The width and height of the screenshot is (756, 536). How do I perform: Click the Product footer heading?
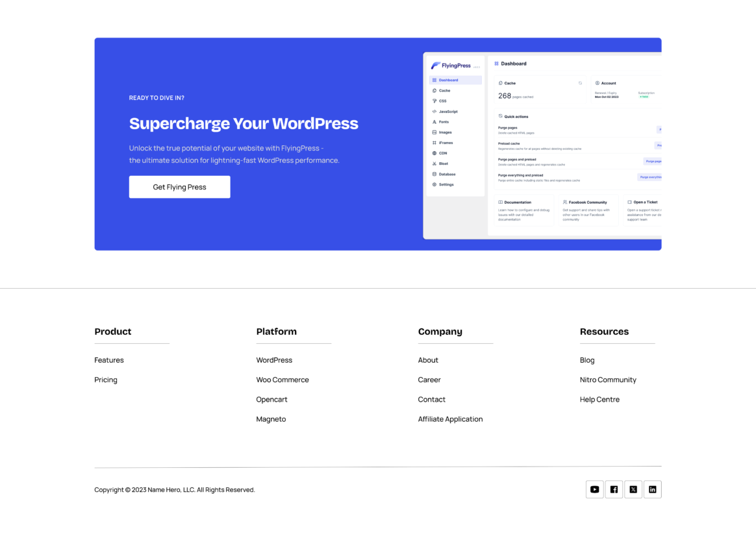[113, 332]
